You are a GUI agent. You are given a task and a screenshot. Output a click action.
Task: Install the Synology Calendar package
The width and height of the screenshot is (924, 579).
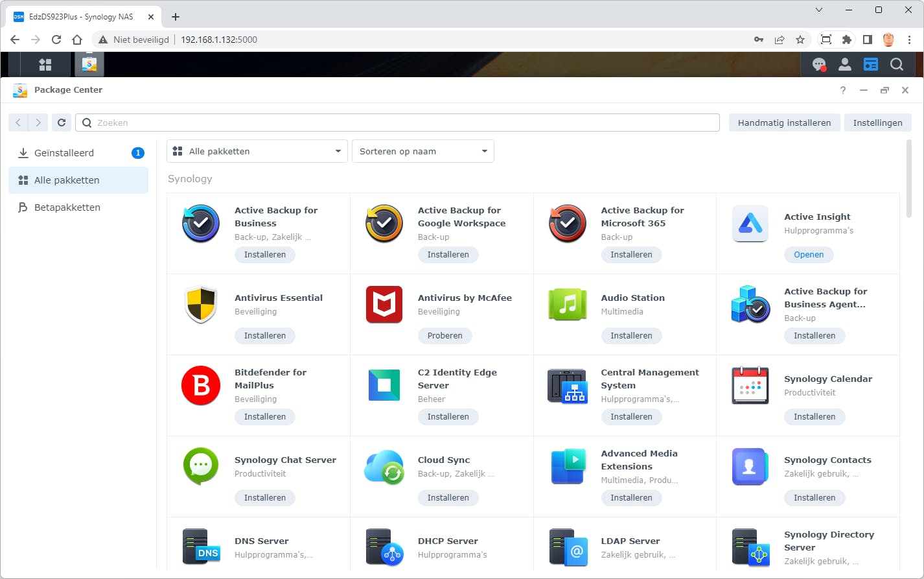pos(814,417)
